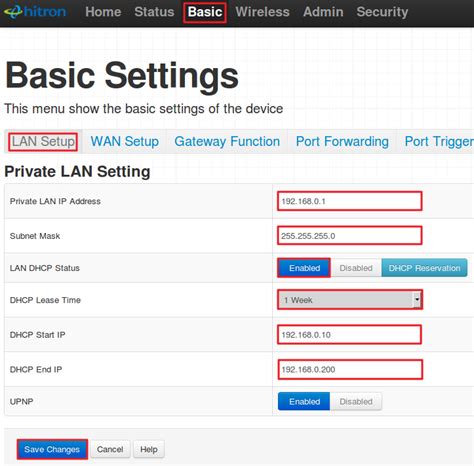The height and width of the screenshot is (466, 474).
Task: Focus the Private LAN IP Address field
Action: [x=350, y=201]
